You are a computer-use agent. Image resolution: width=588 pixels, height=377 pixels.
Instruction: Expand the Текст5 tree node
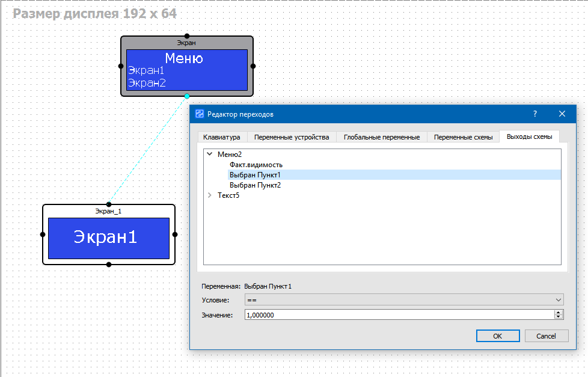point(210,195)
